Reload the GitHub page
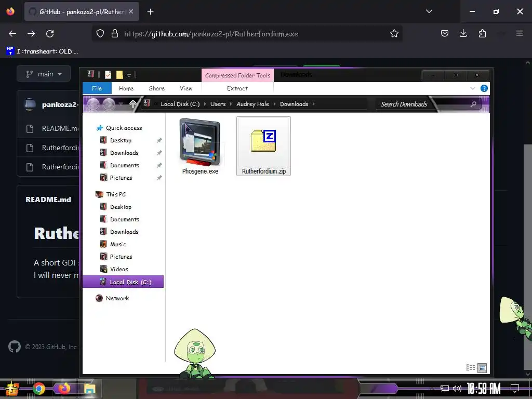This screenshot has width=532, height=399. (x=50, y=34)
